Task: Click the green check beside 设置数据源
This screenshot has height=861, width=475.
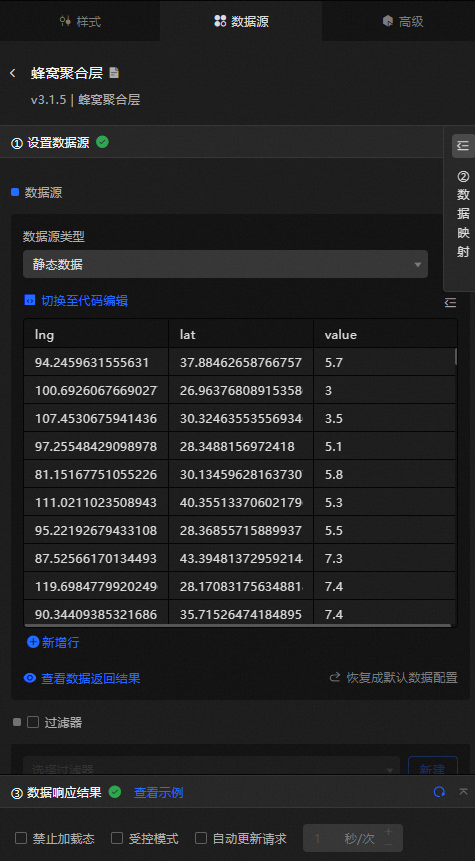Action: pos(102,142)
